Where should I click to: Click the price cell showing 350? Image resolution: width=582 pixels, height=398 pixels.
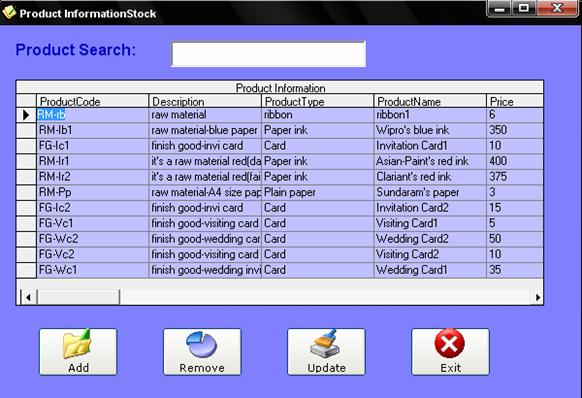click(x=515, y=130)
